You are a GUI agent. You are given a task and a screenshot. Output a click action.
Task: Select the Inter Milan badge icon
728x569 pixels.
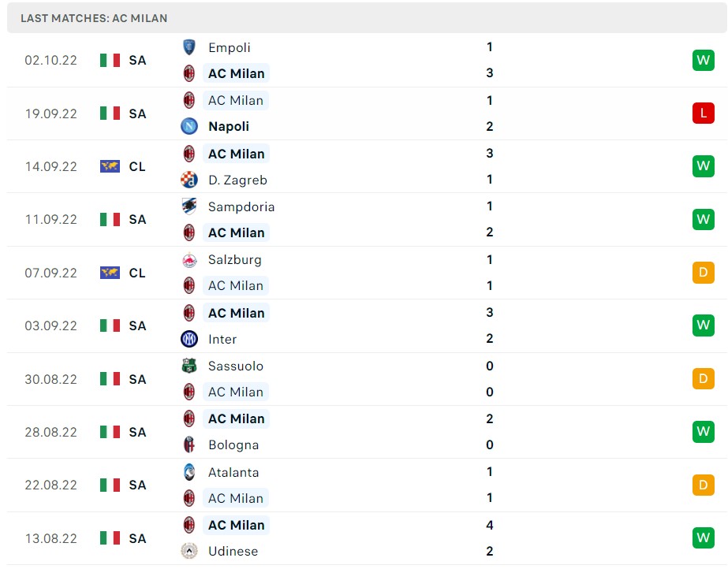189,339
